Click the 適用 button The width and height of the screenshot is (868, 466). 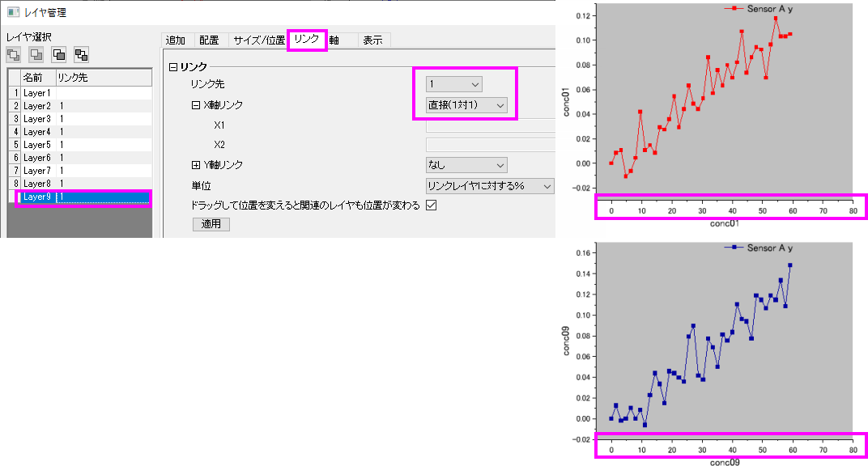(211, 224)
